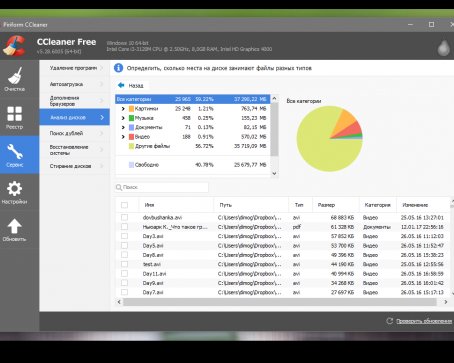The width and height of the screenshot is (454, 363).
Task: Click the blue Назад back arrow
Action: [121, 85]
